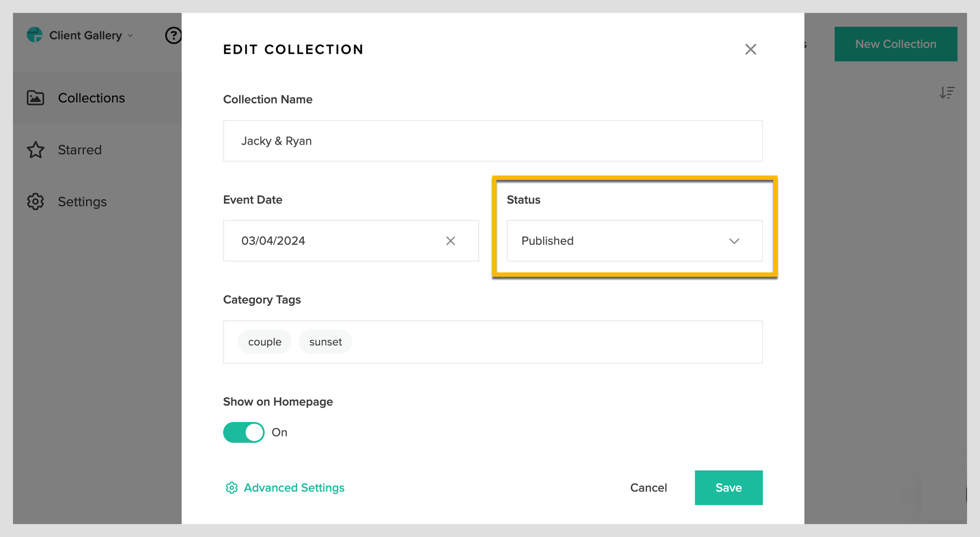Click the Cancel button
The height and width of the screenshot is (537, 980).
point(648,488)
